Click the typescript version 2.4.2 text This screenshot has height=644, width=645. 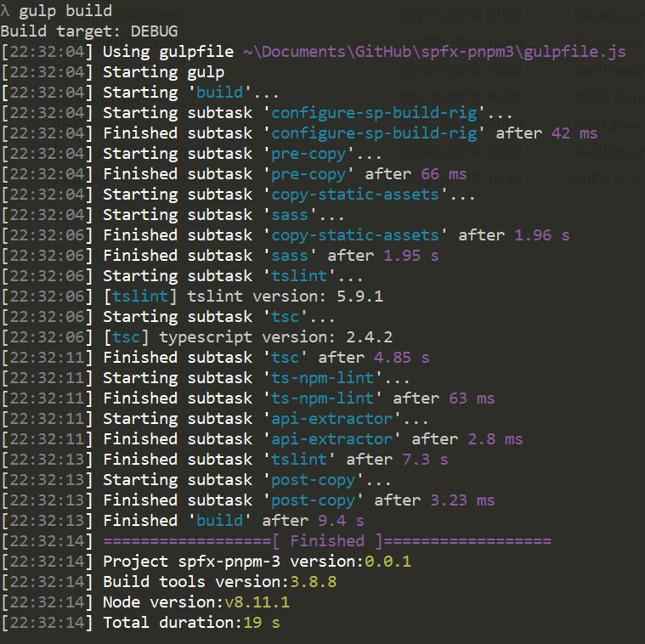[274, 337]
